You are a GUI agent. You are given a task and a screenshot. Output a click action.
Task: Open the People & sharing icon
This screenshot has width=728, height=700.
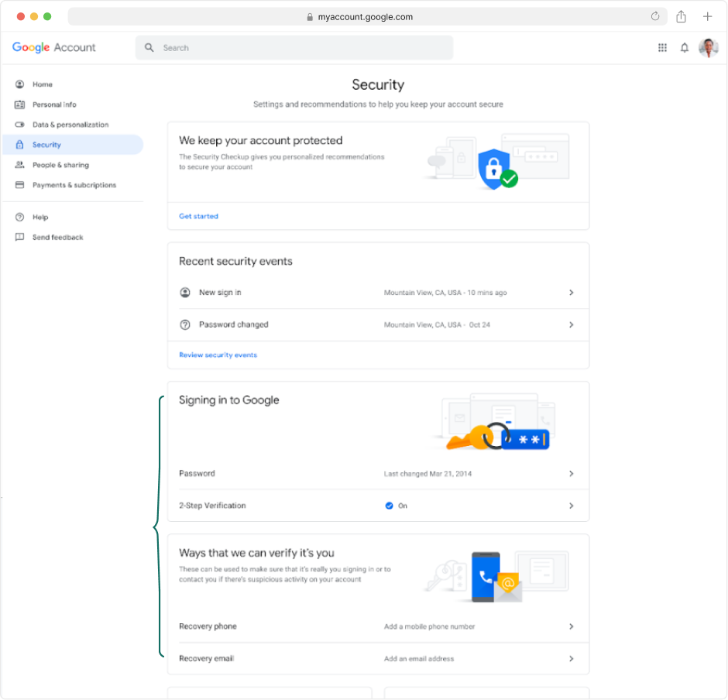coord(19,165)
